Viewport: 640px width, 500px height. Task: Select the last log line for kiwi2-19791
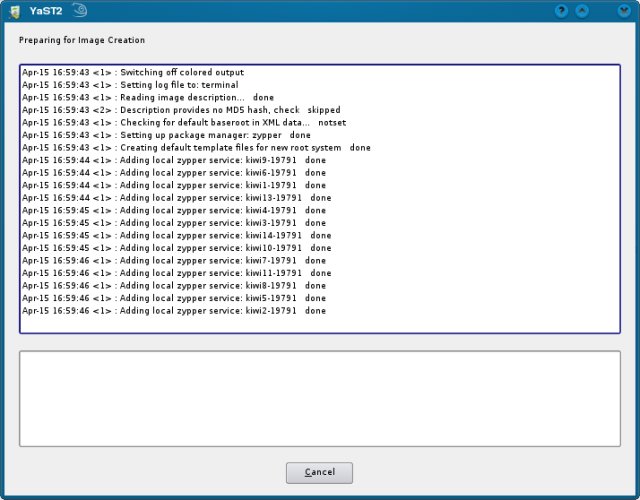174,311
